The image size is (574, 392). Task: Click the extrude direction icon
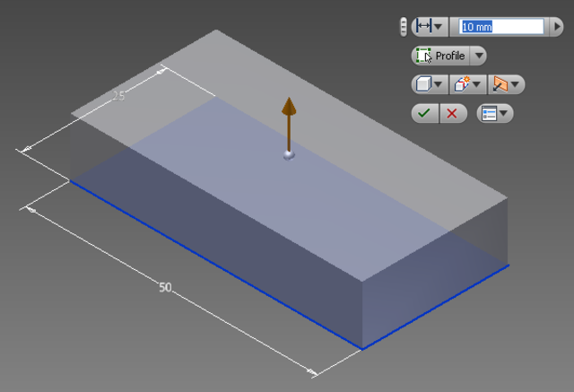pos(500,84)
